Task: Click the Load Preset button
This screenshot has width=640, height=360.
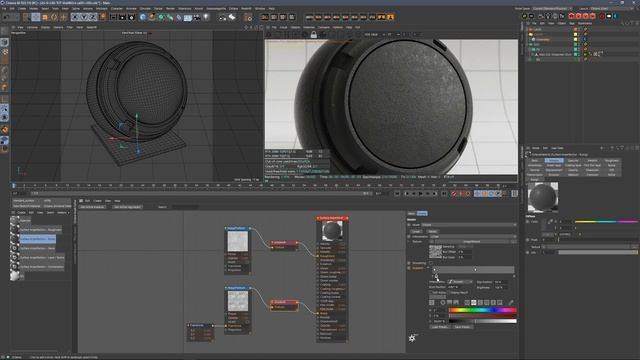Action: [440, 327]
